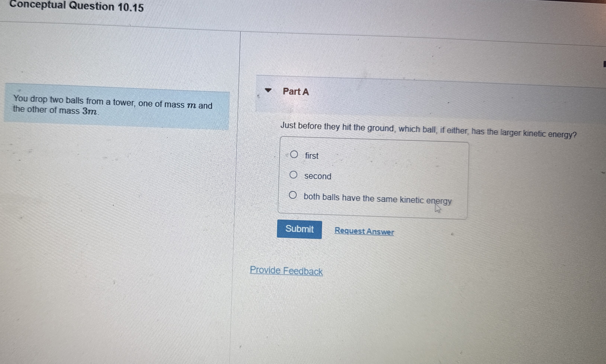Select the "first" radio button

point(294,154)
